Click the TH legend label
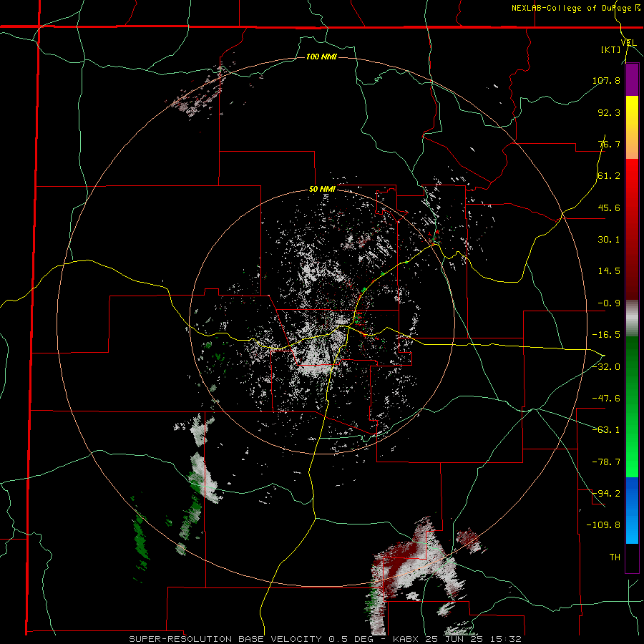The height and width of the screenshot is (644, 644). click(x=615, y=557)
